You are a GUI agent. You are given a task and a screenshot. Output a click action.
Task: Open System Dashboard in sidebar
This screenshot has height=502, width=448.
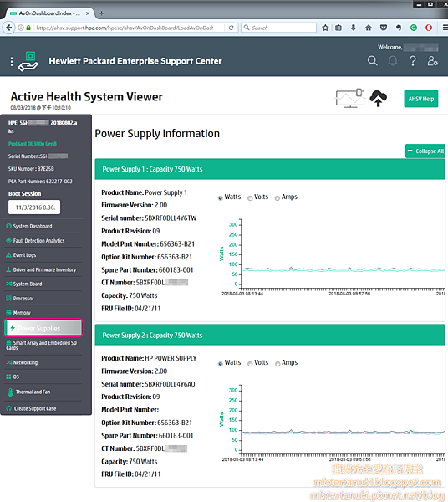pos(33,226)
